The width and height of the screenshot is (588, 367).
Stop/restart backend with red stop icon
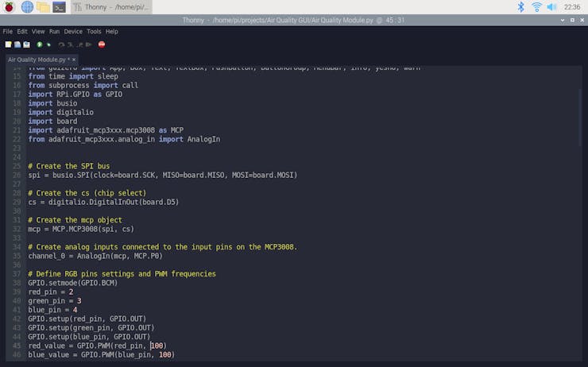pyautogui.click(x=102, y=44)
